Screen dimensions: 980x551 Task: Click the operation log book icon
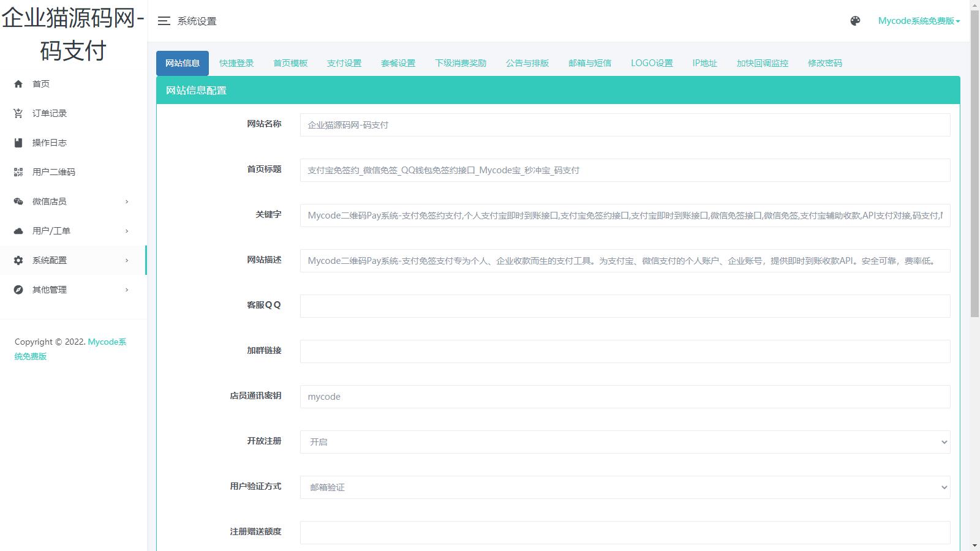18,143
